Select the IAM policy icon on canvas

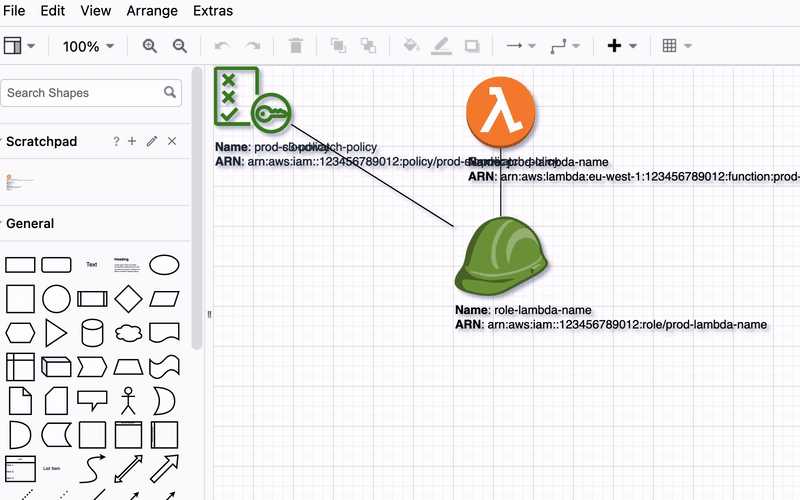(x=253, y=99)
